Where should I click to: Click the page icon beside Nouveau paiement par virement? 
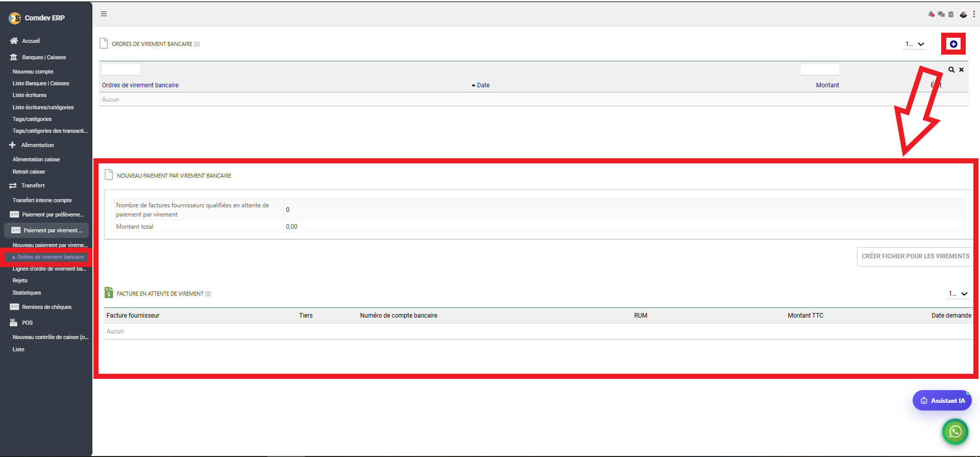(x=109, y=175)
